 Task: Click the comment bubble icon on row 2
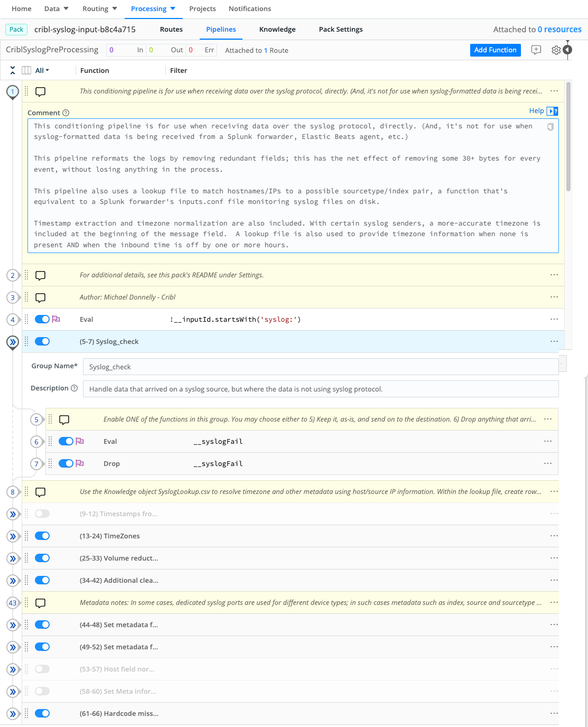(40, 275)
